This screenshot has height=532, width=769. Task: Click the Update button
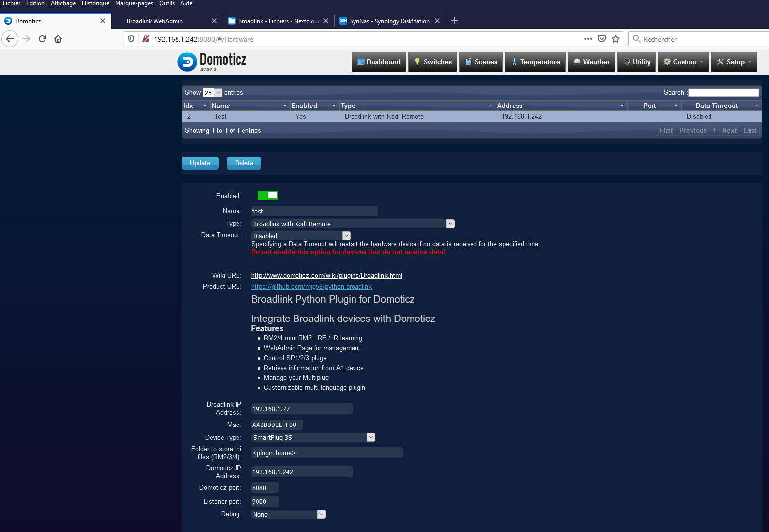click(200, 163)
